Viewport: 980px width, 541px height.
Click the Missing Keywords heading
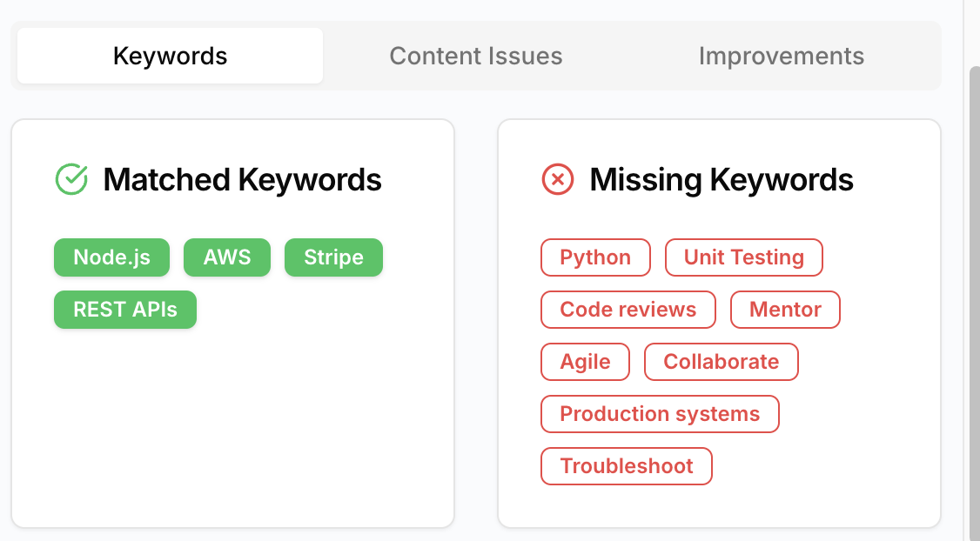[x=722, y=180]
